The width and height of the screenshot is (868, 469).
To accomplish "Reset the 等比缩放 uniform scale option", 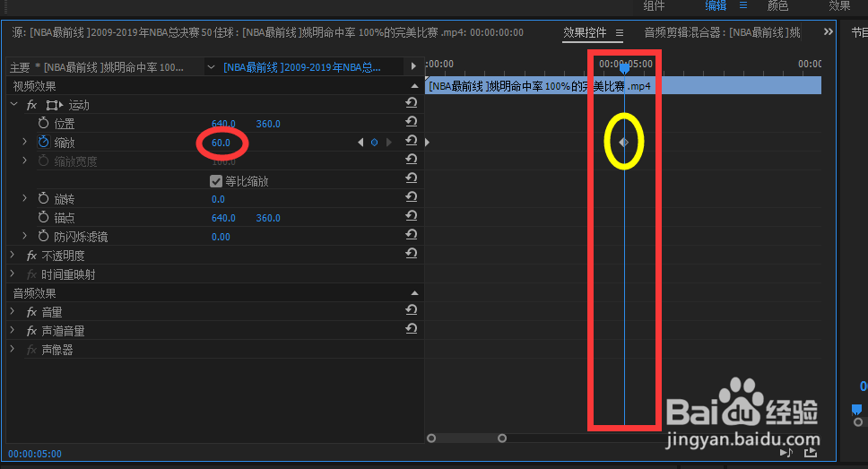I will tap(412, 178).
